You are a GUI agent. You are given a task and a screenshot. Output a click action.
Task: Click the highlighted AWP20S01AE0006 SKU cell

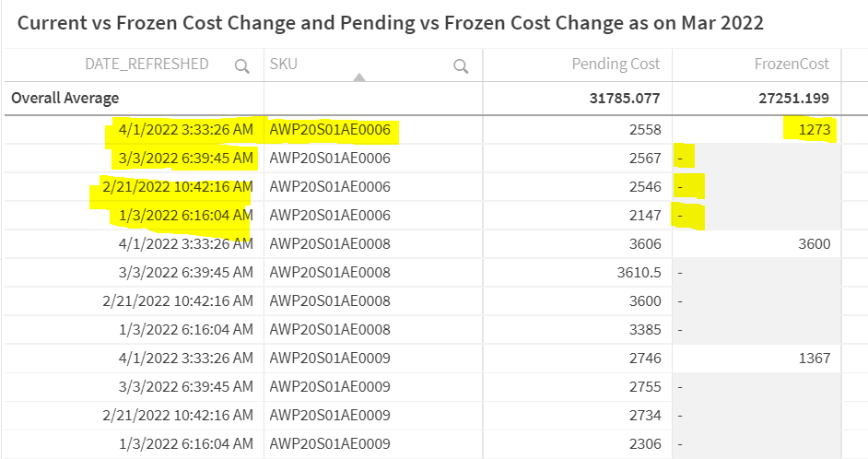[330, 130]
